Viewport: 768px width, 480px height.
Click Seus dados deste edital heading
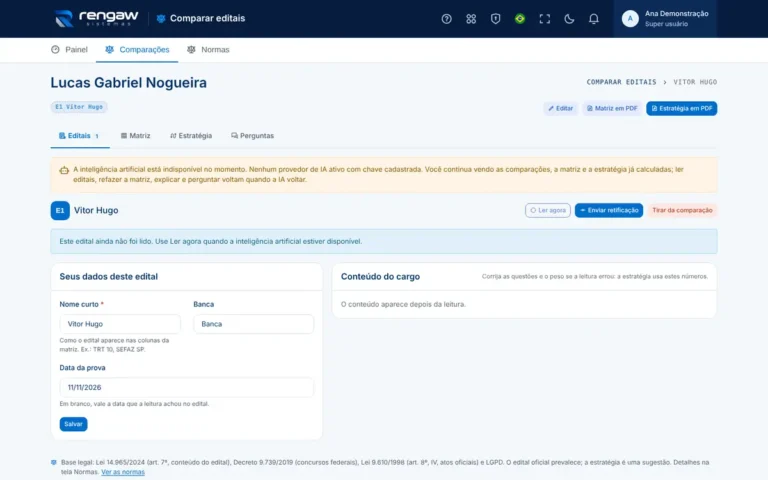click(109, 276)
